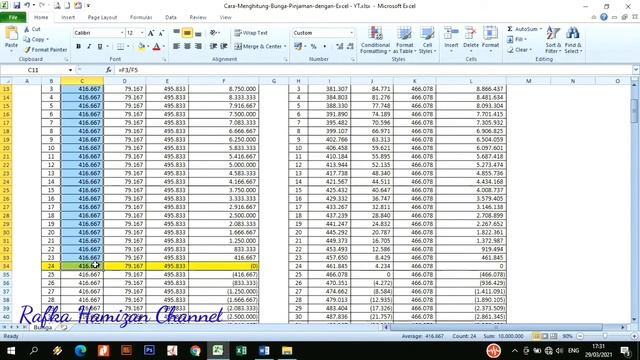This screenshot has width=640, height=360.
Task: Switch to the Data ribbon tab
Action: click(x=171, y=18)
